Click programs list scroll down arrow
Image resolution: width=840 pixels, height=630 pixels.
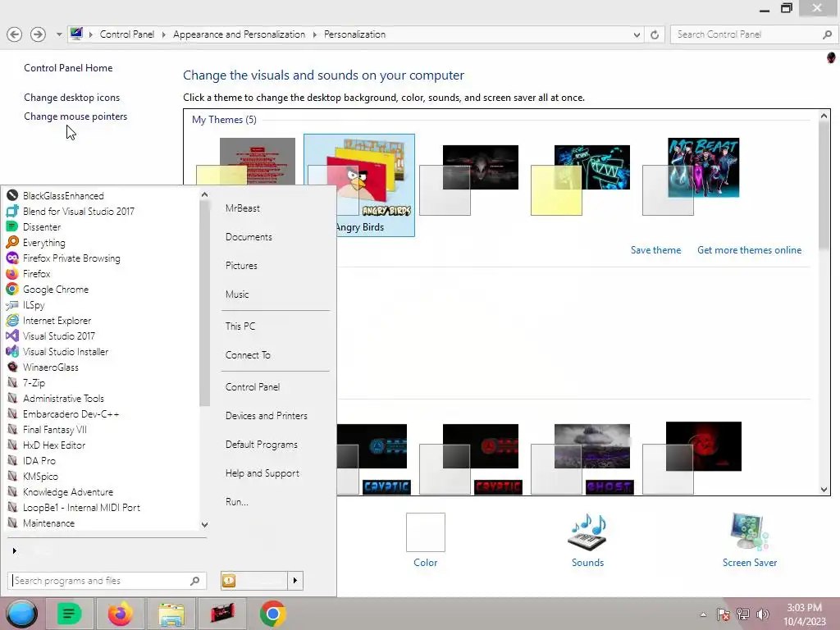click(204, 524)
